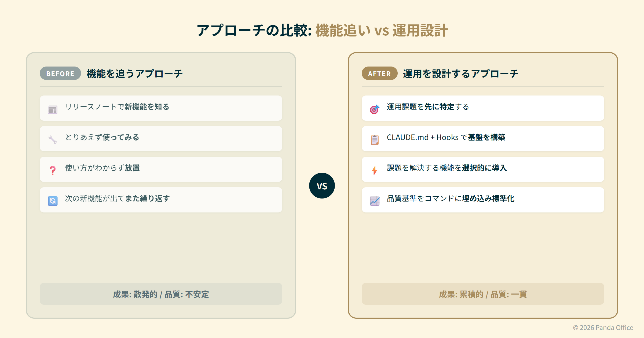Click the lightning bolt icon

tap(375, 170)
